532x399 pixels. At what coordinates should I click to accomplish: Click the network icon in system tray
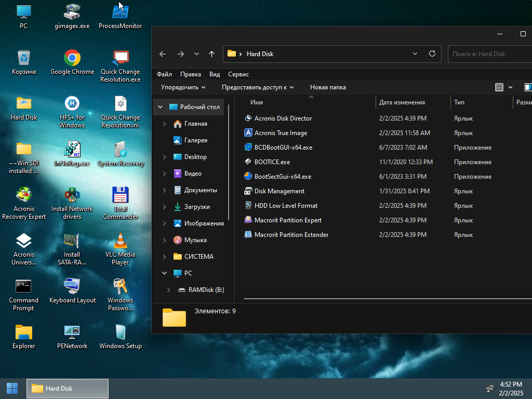[x=490, y=389]
